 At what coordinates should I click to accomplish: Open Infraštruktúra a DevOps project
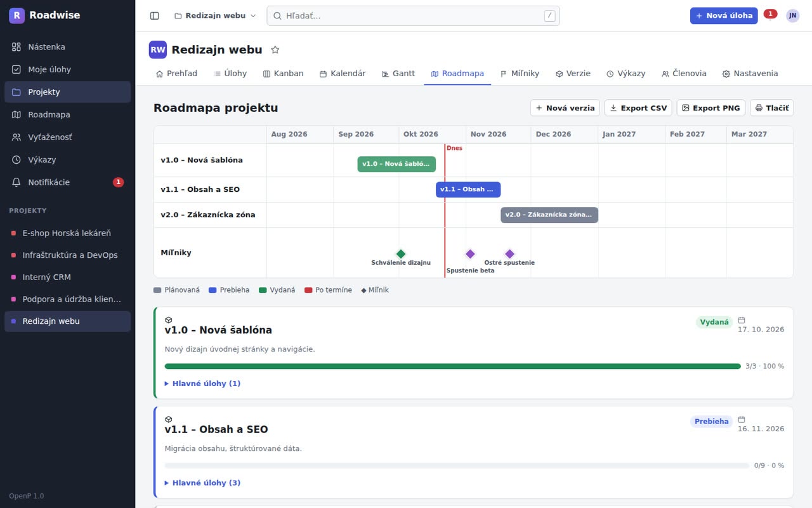point(67,255)
